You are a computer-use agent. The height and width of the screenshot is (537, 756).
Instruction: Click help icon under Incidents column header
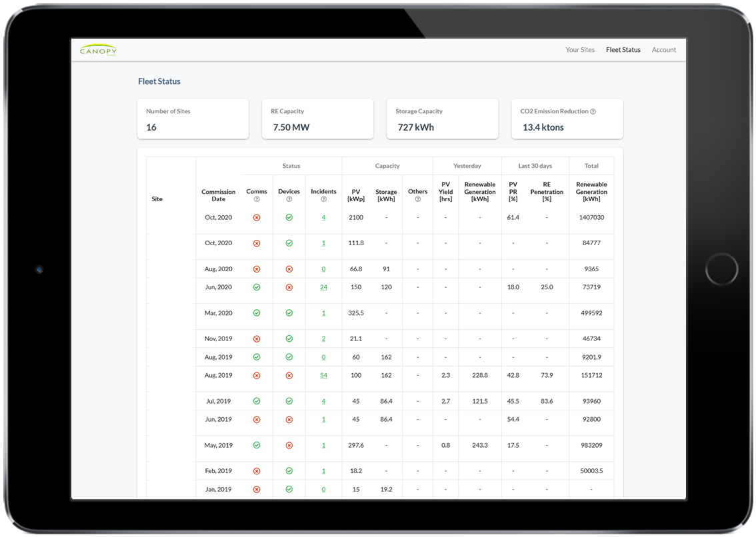[x=323, y=199]
